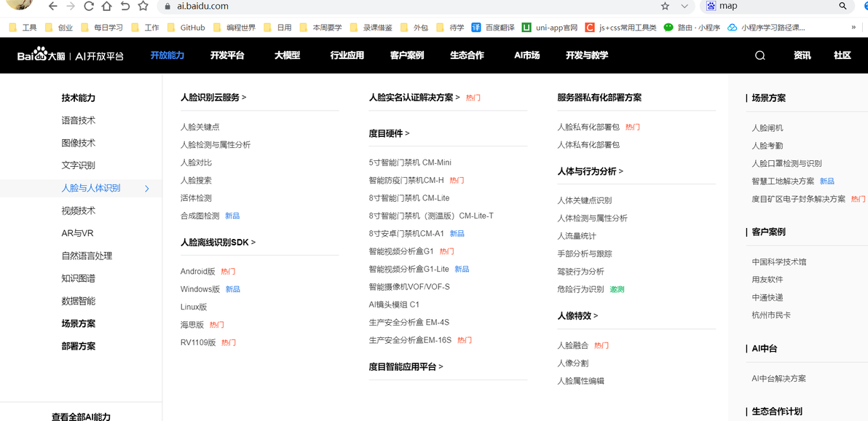Open the 大模型 nav menu
868x421 pixels.
[x=288, y=55]
